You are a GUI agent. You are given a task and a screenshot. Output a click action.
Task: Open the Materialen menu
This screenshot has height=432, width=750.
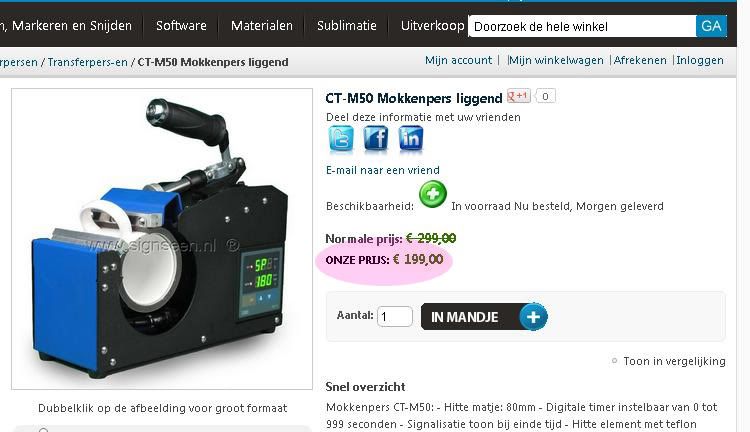262,26
